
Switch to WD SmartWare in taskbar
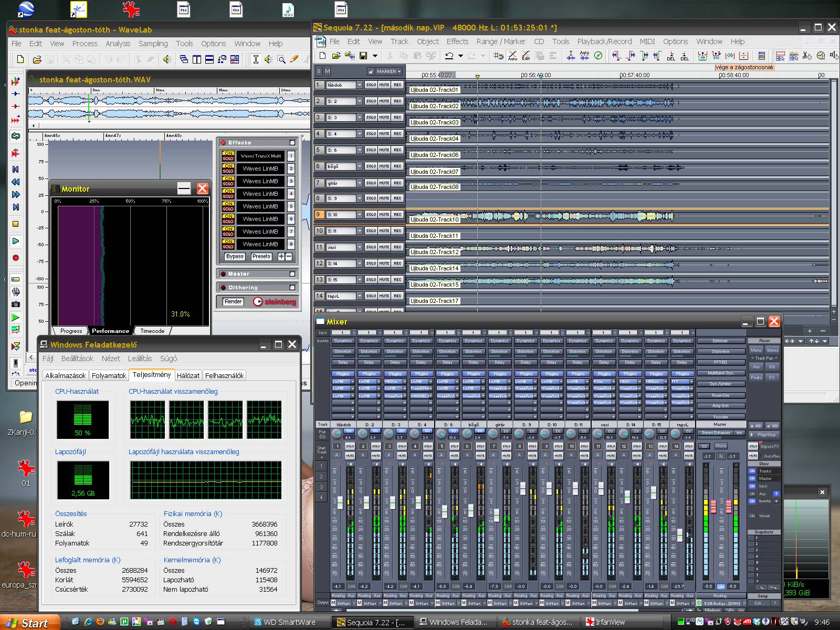(x=289, y=622)
